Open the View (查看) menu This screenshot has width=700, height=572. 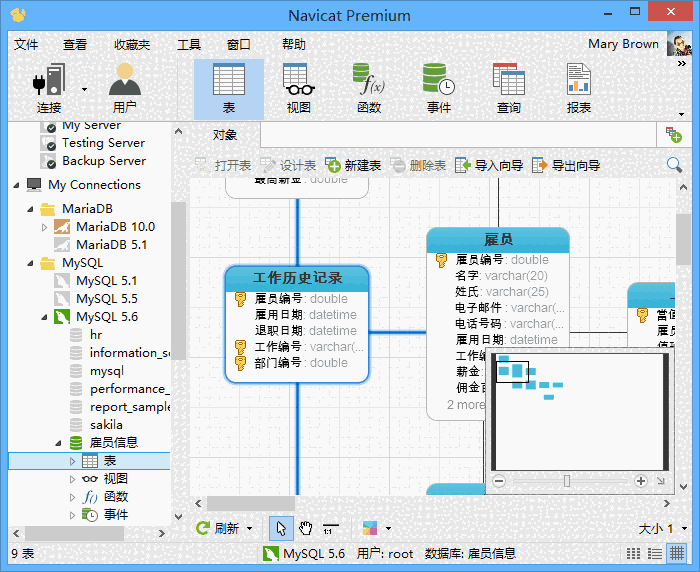(x=75, y=44)
